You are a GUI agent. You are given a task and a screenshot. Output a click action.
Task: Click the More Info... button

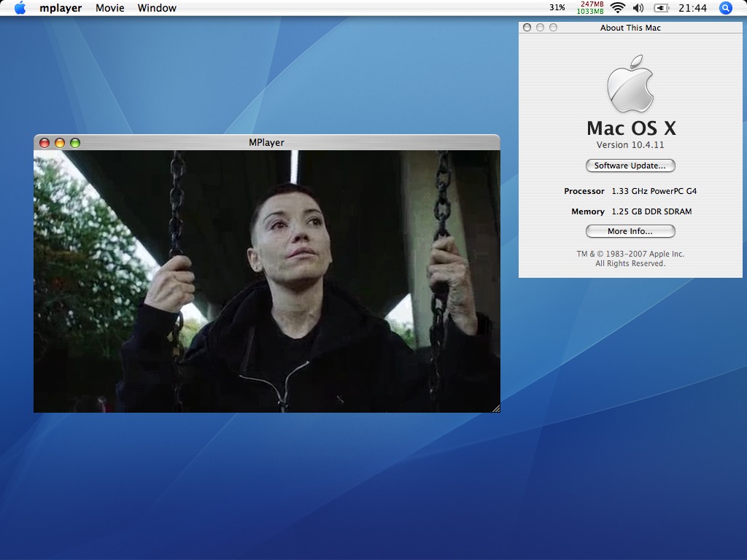click(x=630, y=231)
